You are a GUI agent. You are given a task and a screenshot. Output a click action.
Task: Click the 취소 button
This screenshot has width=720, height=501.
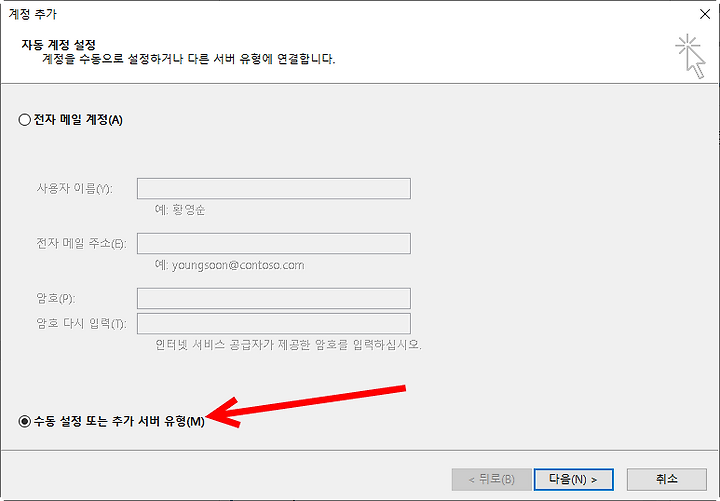666,479
